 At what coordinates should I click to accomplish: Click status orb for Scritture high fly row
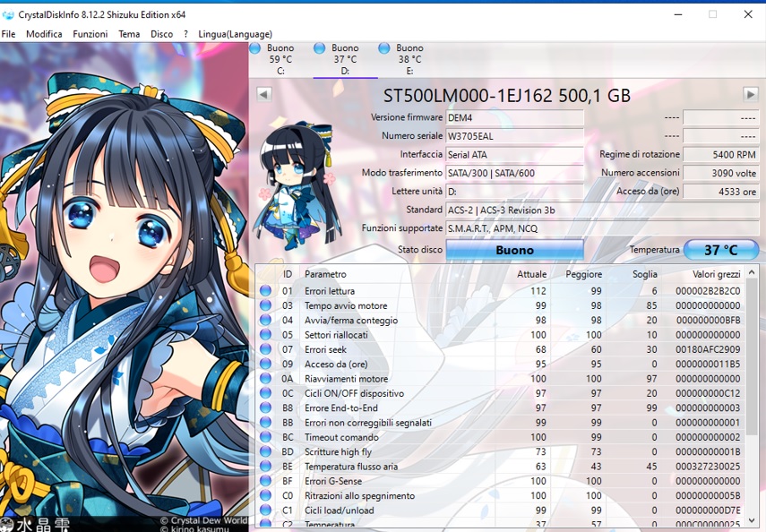265,452
